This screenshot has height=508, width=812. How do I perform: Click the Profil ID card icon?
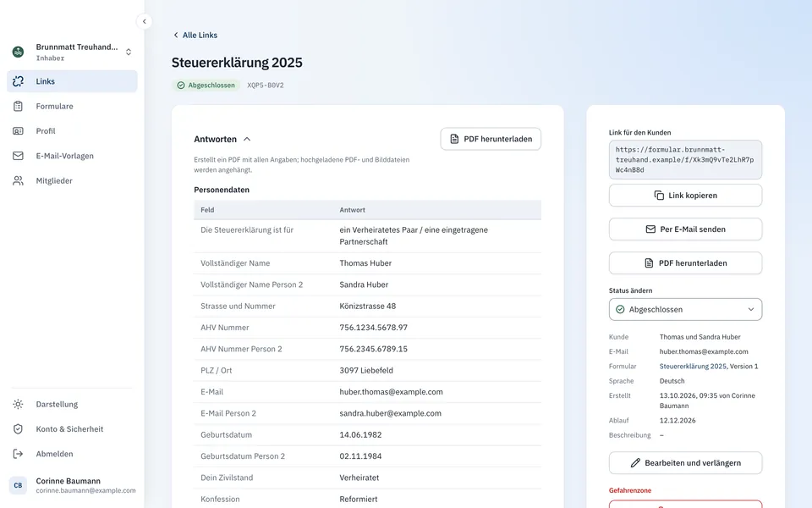(x=18, y=131)
